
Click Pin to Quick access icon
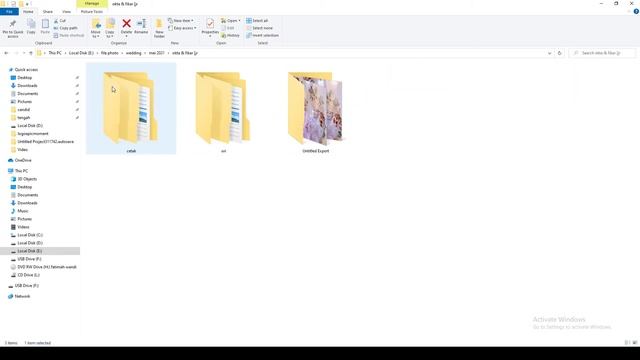pos(13,24)
